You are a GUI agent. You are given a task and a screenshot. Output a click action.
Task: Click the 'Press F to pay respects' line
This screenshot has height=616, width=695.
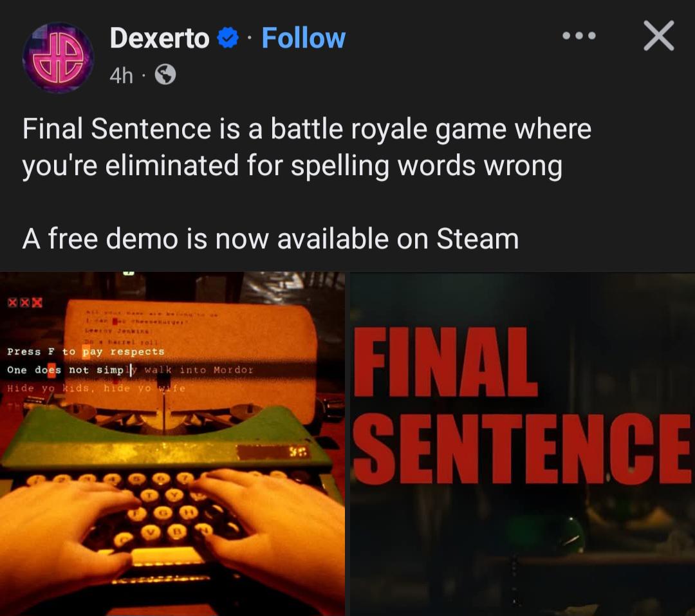pos(86,351)
